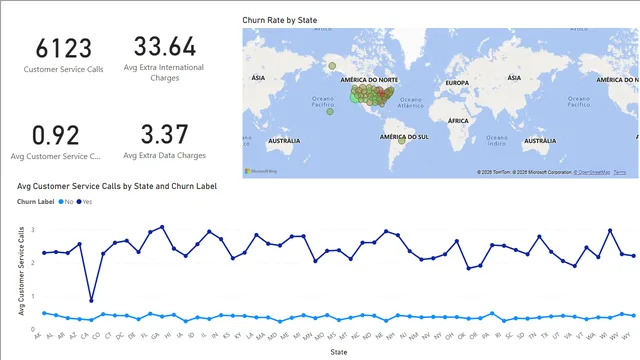The height and width of the screenshot is (360, 640).
Task: Click the TX label on the state axis
Action: coord(544,336)
